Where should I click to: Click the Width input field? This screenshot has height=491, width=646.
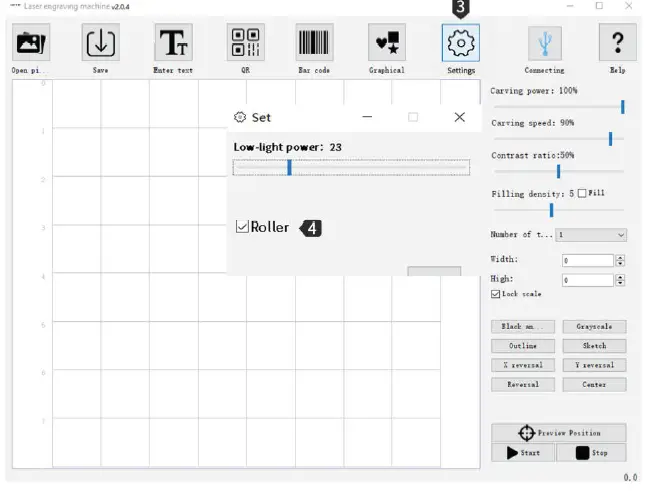point(588,260)
